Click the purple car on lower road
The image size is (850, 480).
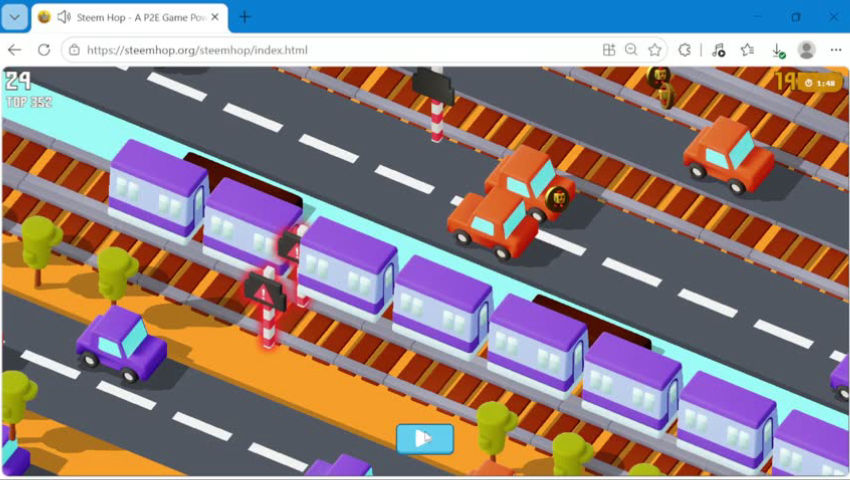pos(121,343)
